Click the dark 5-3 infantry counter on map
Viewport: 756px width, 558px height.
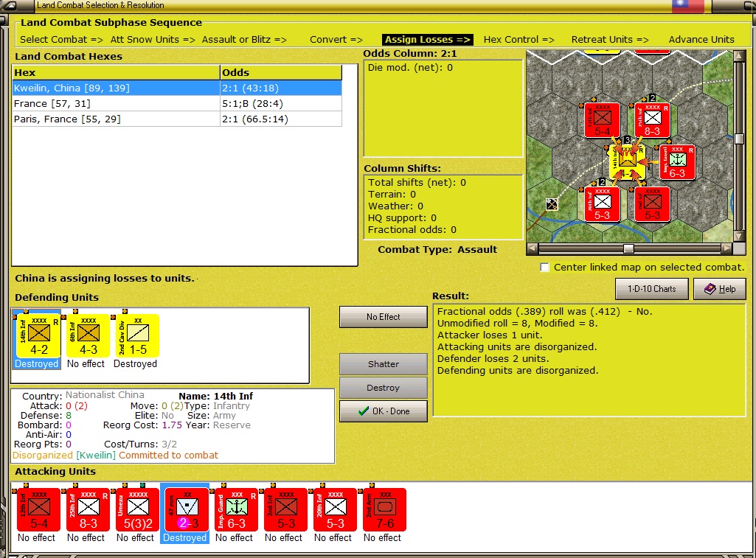652,204
